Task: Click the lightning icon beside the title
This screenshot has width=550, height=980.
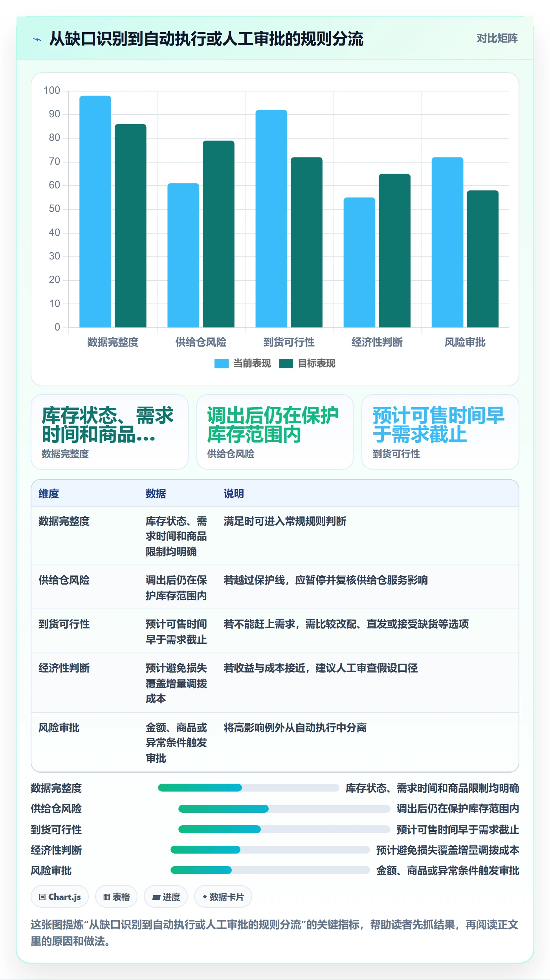Action: (x=37, y=39)
